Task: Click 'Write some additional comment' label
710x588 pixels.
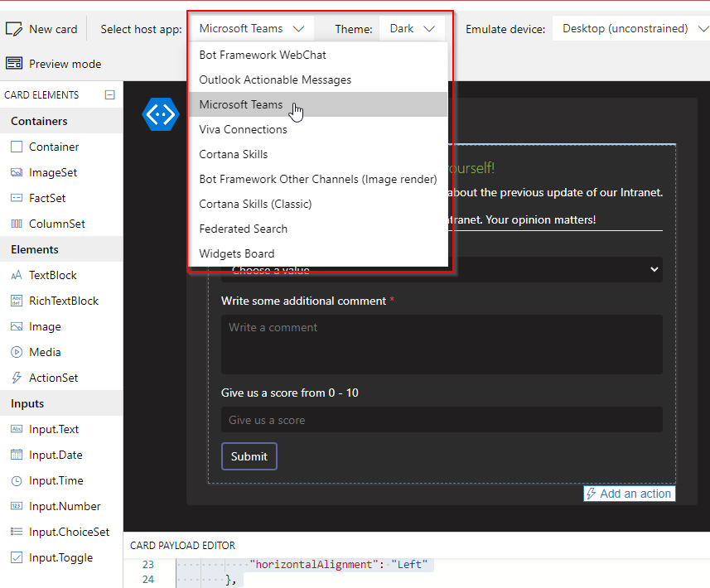Action: pyautogui.click(x=303, y=301)
